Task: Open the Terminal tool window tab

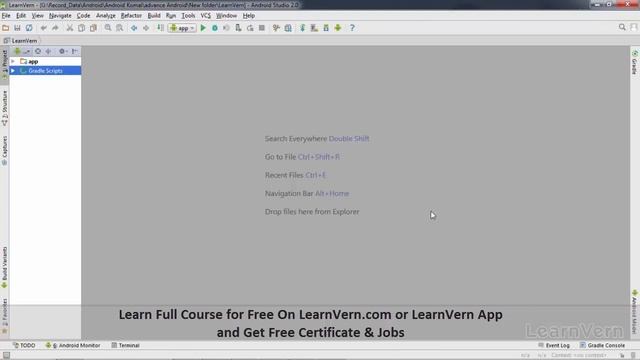Action: click(126, 345)
